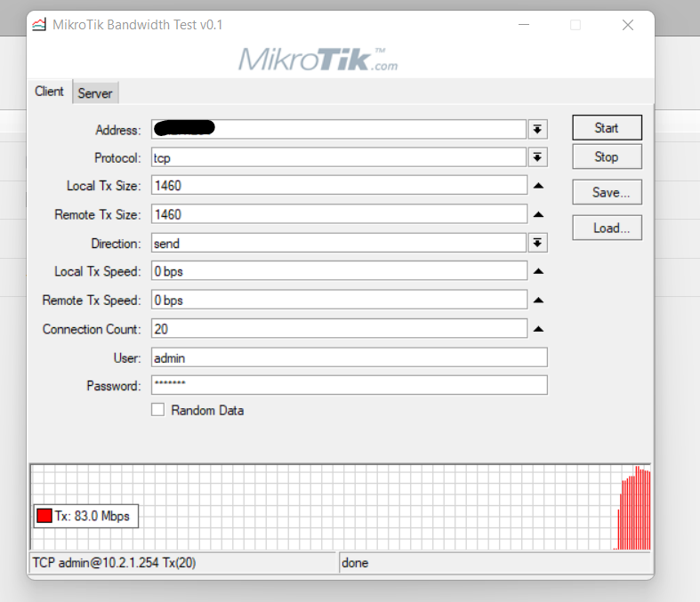Open the Direction dropdown arrow
This screenshot has width=700, height=602.
tap(537, 244)
